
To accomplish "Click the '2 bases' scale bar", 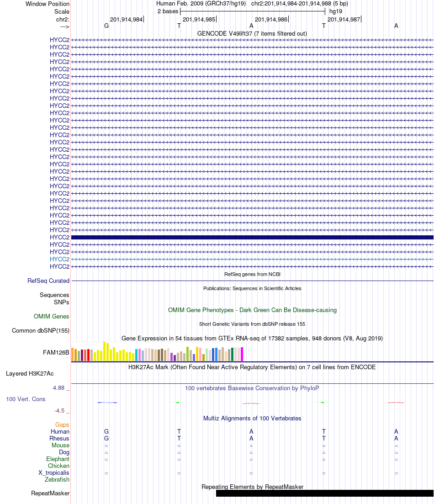I will (x=253, y=11).
